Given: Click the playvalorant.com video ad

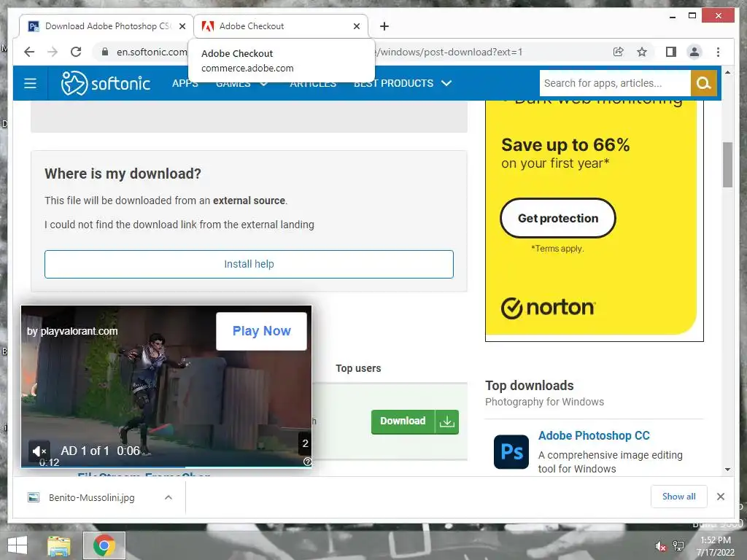Looking at the screenshot, I should pyautogui.click(x=166, y=386).
